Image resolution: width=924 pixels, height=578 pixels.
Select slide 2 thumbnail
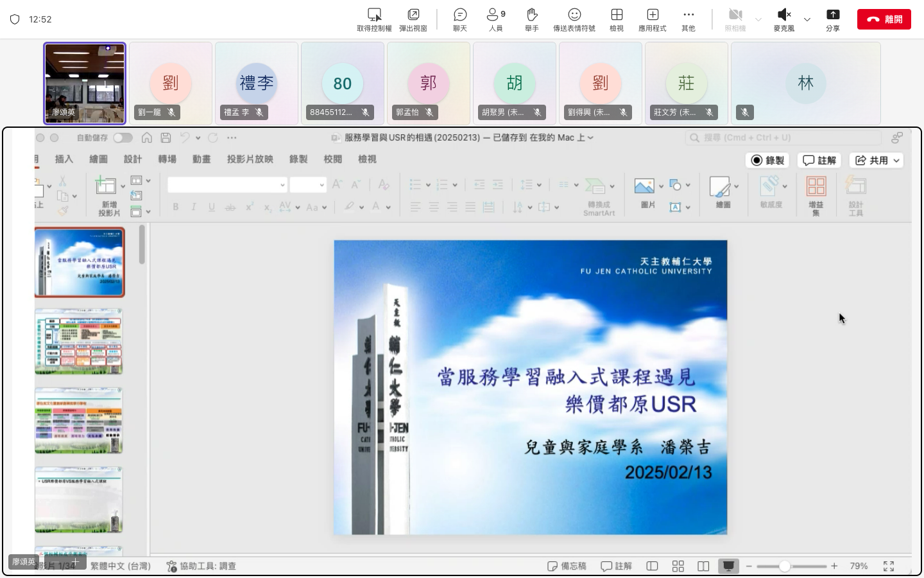(79, 341)
